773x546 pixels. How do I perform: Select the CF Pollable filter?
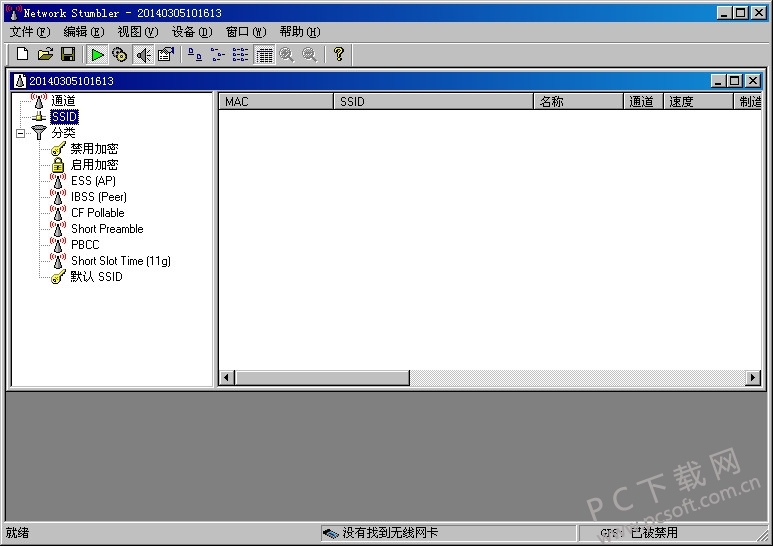pos(98,213)
